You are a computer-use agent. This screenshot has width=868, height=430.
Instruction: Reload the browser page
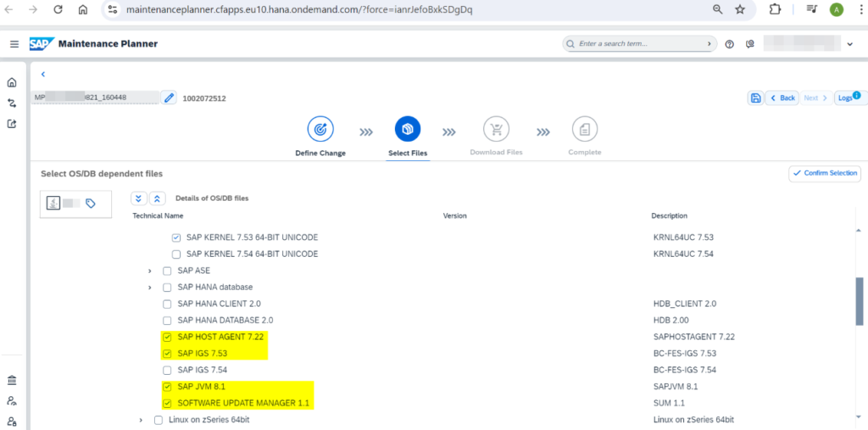click(x=58, y=9)
